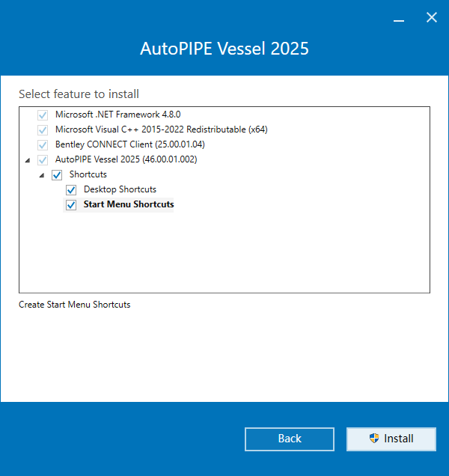449x476 pixels.
Task: Collapse the AutoPIPE Vessel 2025 tree node
Action: (x=28, y=160)
